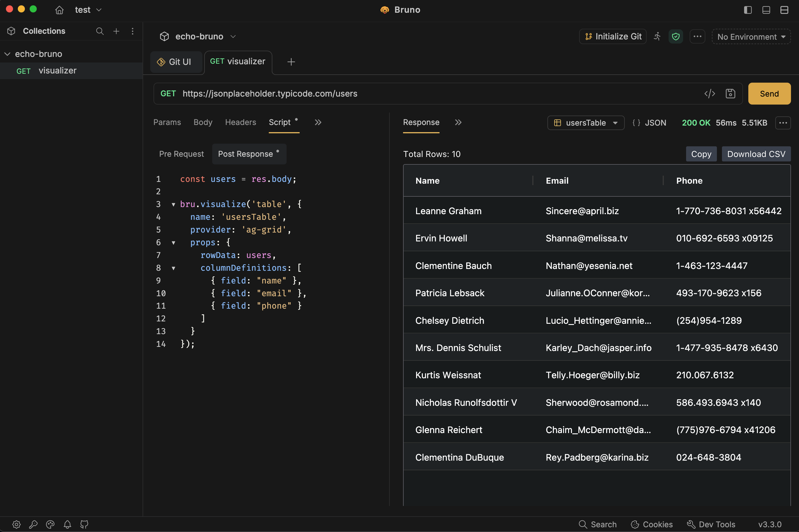Collapse the echo-bruno collection tree

pos(7,54)
